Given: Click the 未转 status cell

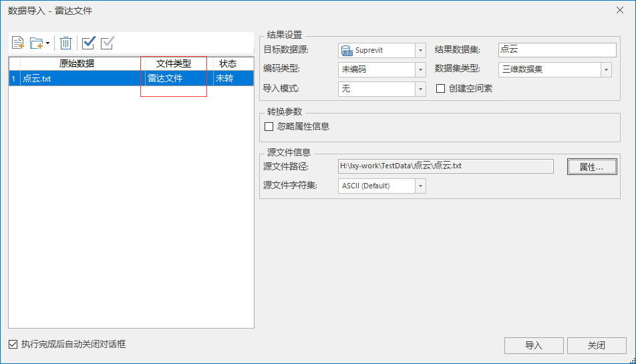Looking at the screenshot, I should coord(234,78).
